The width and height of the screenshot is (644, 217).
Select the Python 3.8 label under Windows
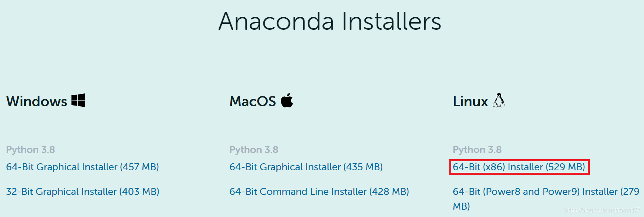[31, 149]
